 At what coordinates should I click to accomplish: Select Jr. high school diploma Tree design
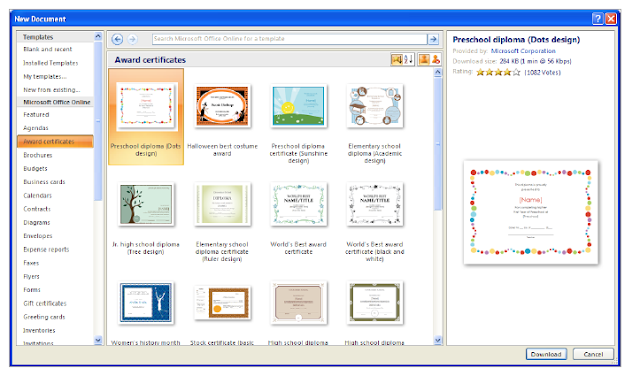pyautogui.click(x=146, y=204)
